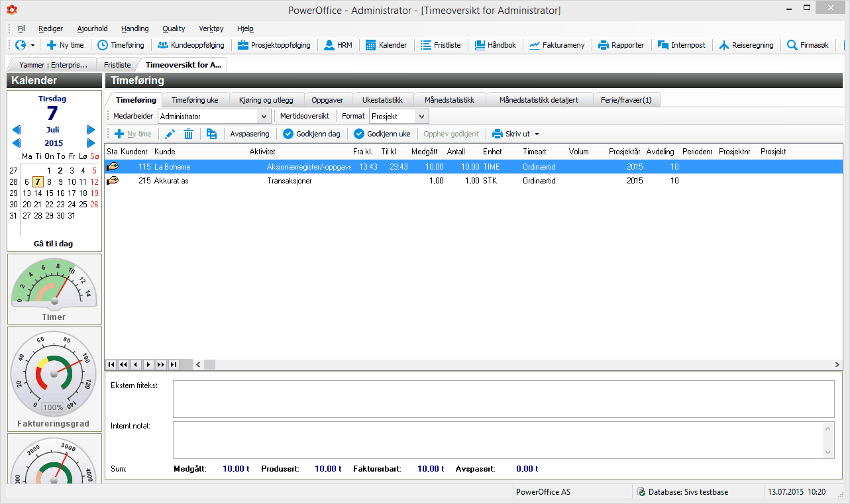This screenshot has height=504, width=850.
Task: Expand the Skriv ut dropdown arrow
Action: 537,134
